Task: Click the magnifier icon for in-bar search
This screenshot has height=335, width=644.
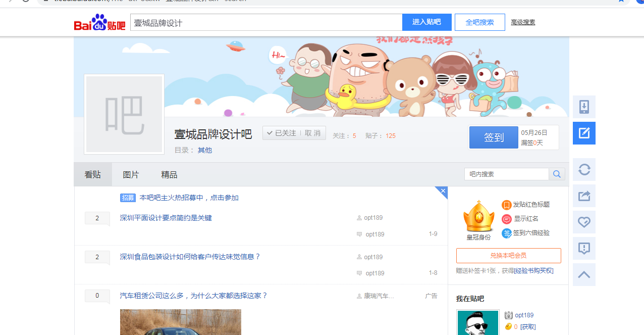Action: pyautogui.click(x=557, y=174)
